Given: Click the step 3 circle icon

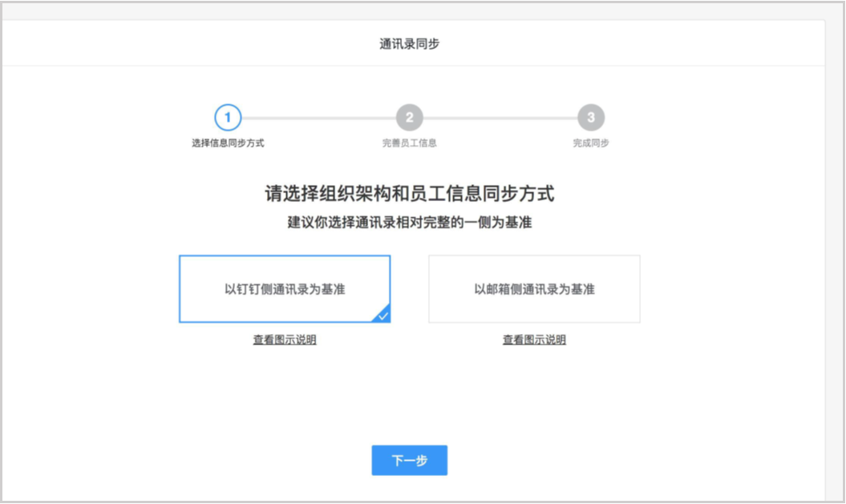Looking at the screenshot, I should click(591, 118).
